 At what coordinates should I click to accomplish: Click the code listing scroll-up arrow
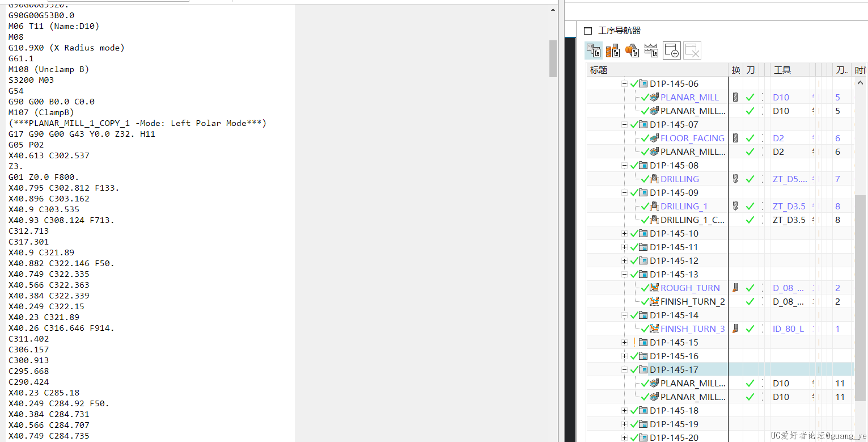[x=553, y=10]
